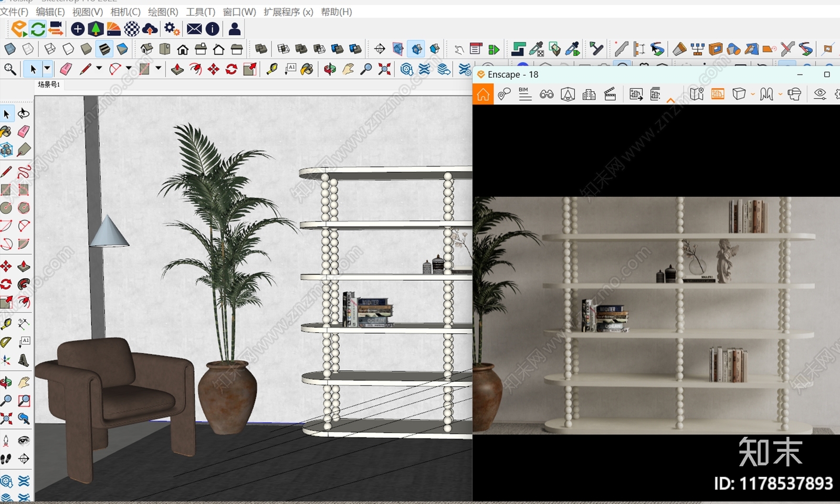Open Enscape Visual Settings eye icon
Viewport: 840px width, 504px height.
tap(820, 94)
